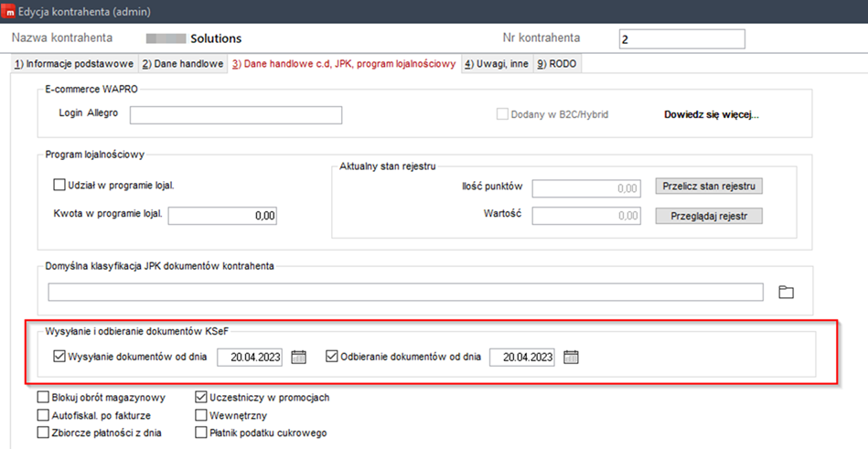
Task: Check Autofiskal. po fakturze box
Action: pyautogui.click(x=44, y=415)
